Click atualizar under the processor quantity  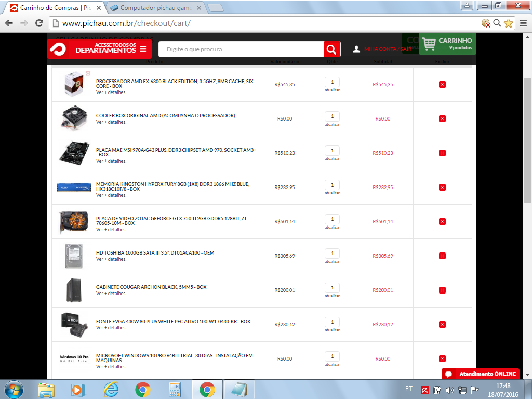click(x=332, y=90)
